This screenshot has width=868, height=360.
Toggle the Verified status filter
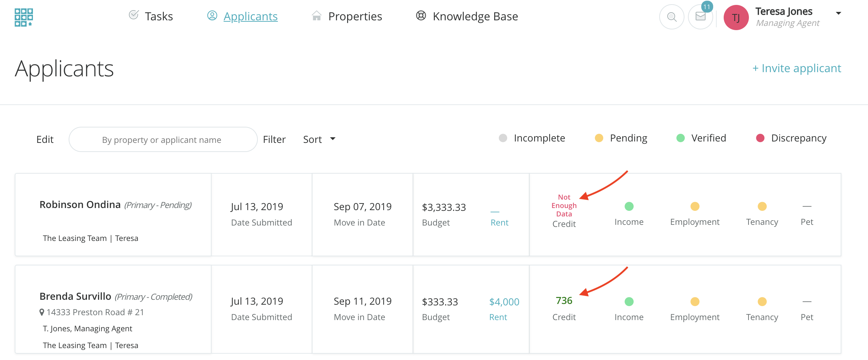click(701, 138)
